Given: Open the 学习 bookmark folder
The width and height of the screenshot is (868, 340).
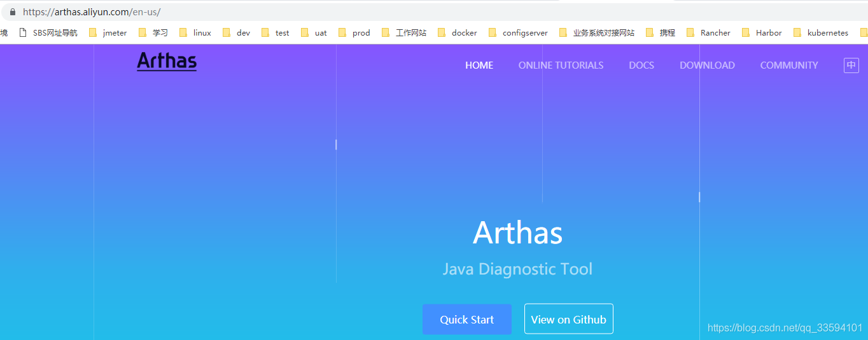Looking at the screenshot, I should (153, 32).
